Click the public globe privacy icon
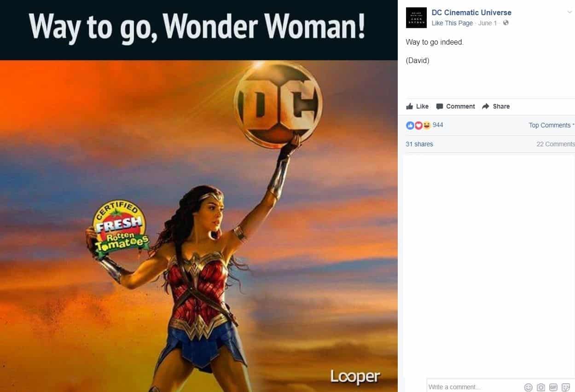 tap(506, 23)
